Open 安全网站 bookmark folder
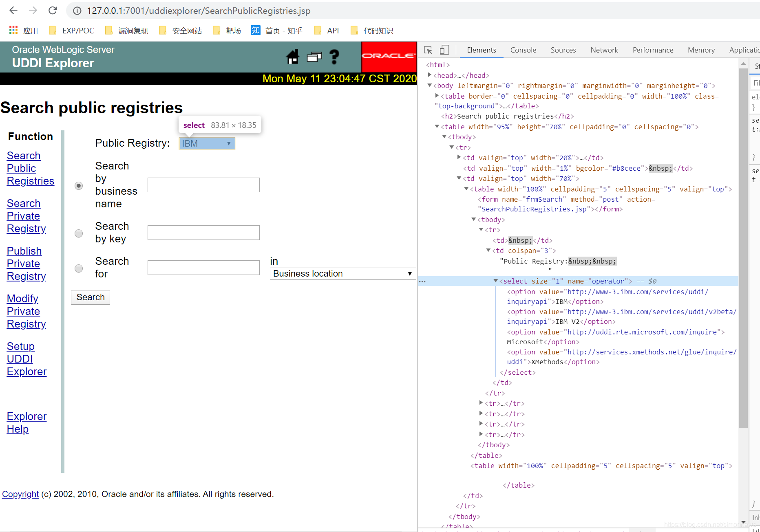 coord(180,31)
